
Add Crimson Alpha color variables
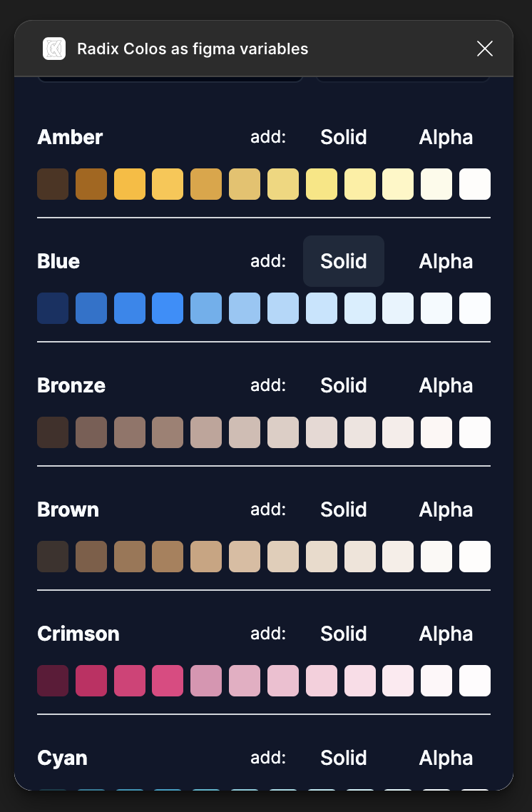coord(446,634)
